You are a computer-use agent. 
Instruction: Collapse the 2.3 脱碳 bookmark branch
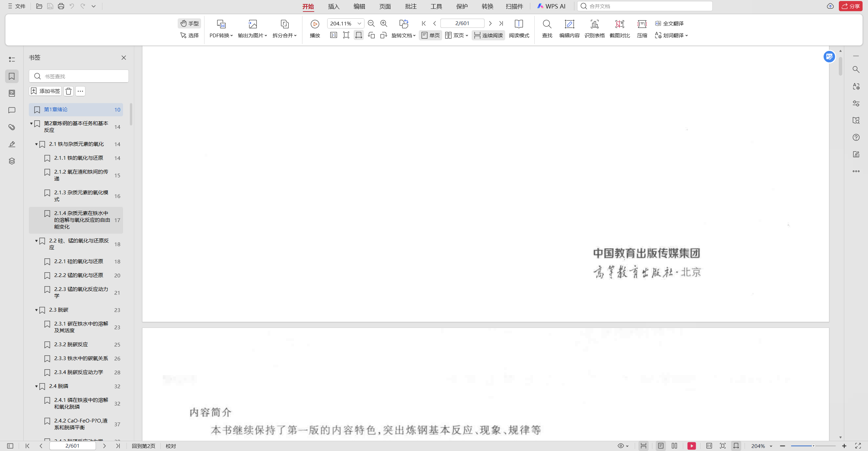(36, 310)
